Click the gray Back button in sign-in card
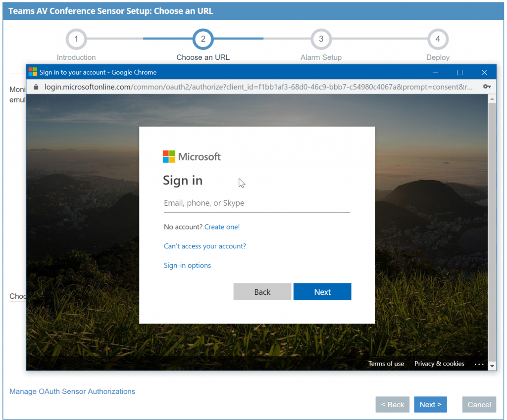Screen dimensions: 507x420 pyautogui.click(x=262, y=292)
